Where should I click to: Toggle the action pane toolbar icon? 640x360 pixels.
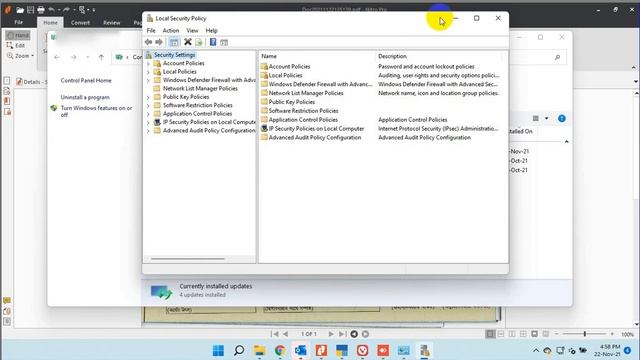[224, 42]
